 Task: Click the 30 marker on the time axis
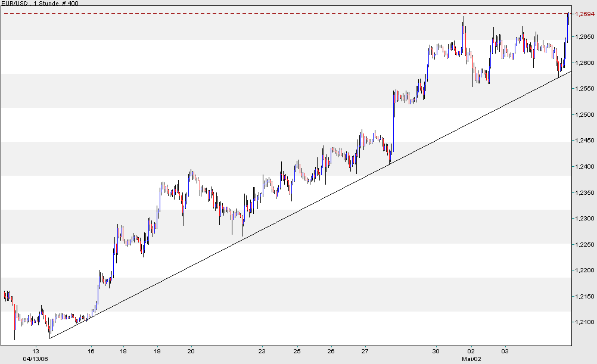(437, 350)
